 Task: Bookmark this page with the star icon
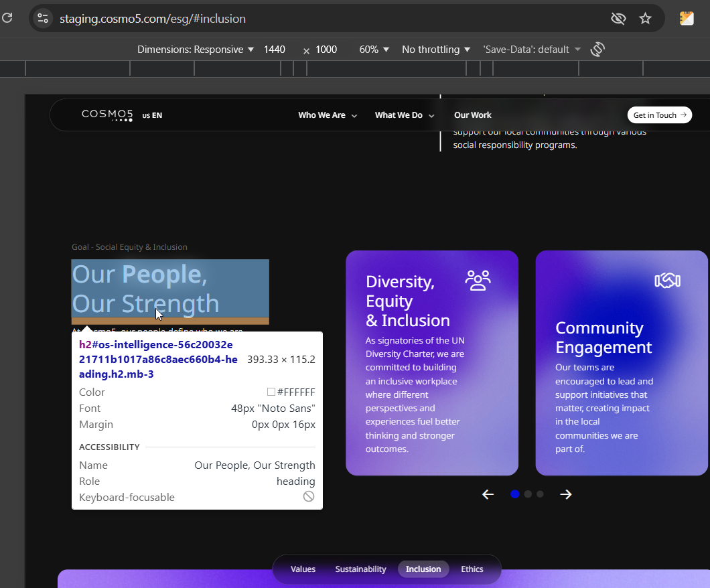[645, 19]
